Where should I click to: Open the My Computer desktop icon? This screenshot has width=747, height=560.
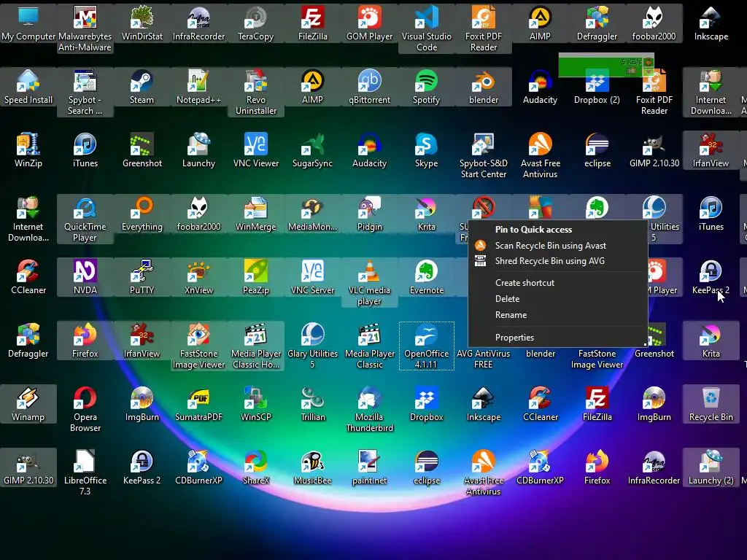pos(28,23)
